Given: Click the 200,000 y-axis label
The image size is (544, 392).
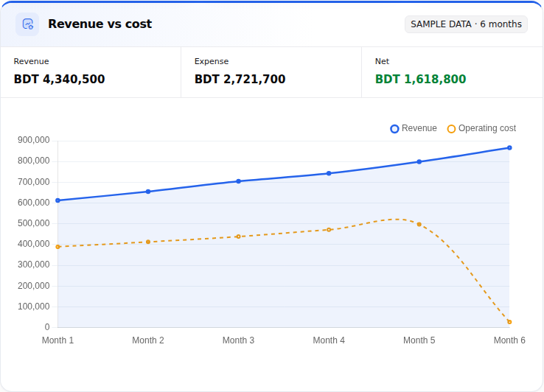Looking at the screenshot, I should coord(34,286).
